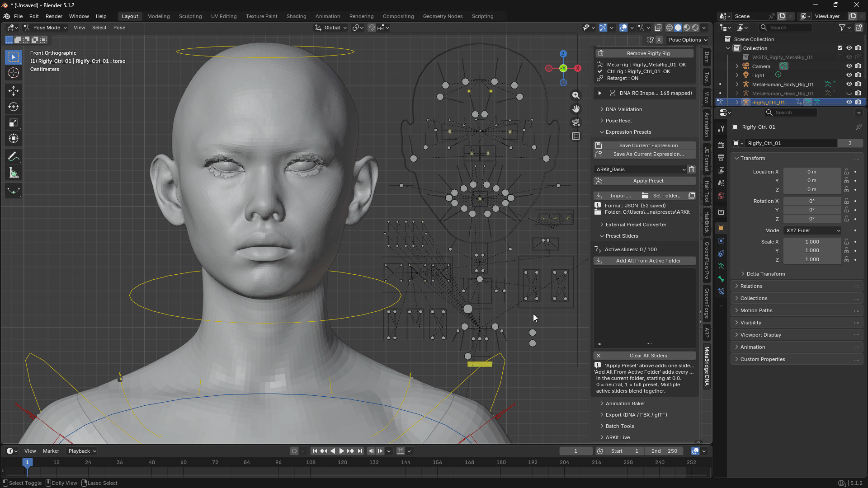Open the MetaBridge DNA sidebar tab
This screenshot has width=868, height=488.
pos(707,366)
